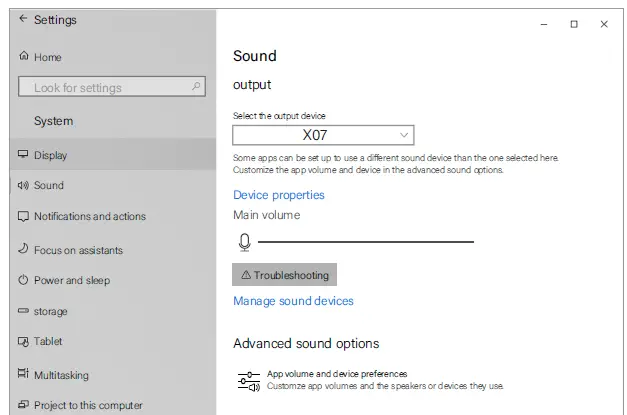The width and height of the screenshot is (627, 415).
Task: Open the Device properties link
Action: click(278, 195)
